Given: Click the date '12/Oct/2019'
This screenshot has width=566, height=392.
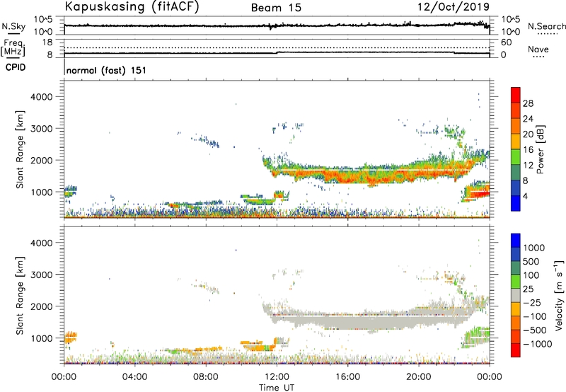Looking at the screenshot, I should point(454,7).
